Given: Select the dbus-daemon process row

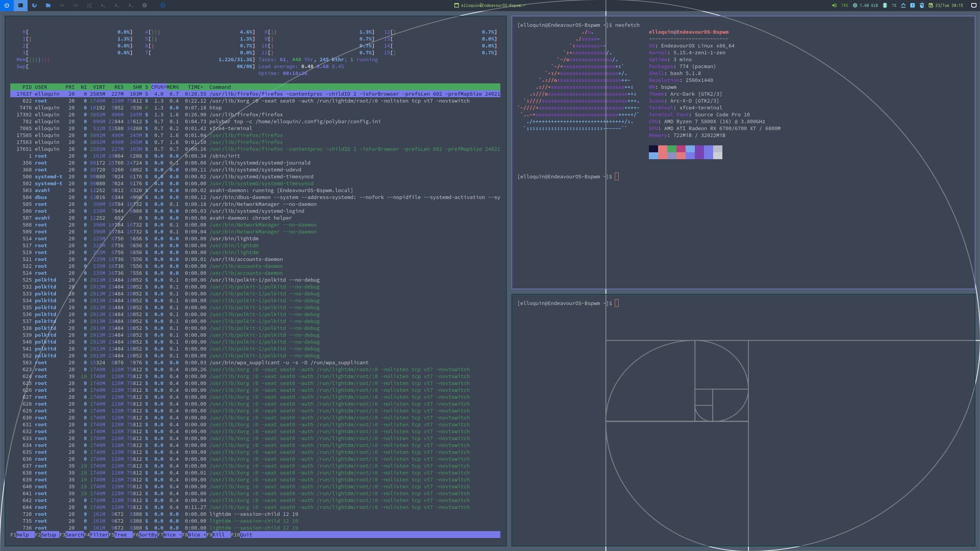Looking at the screenshot, I should point(255,197).
